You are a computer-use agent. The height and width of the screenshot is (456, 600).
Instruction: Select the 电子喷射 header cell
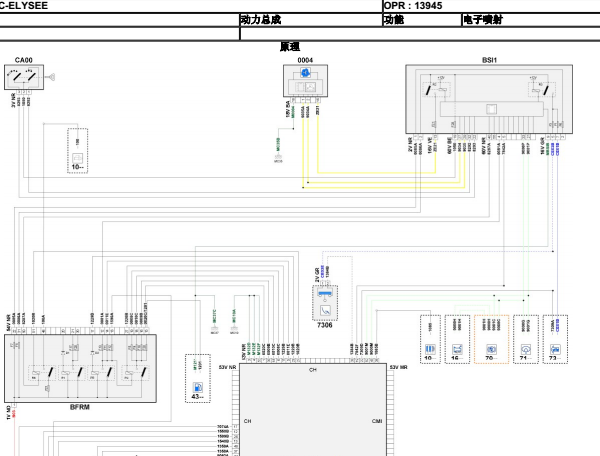(483, 20)
